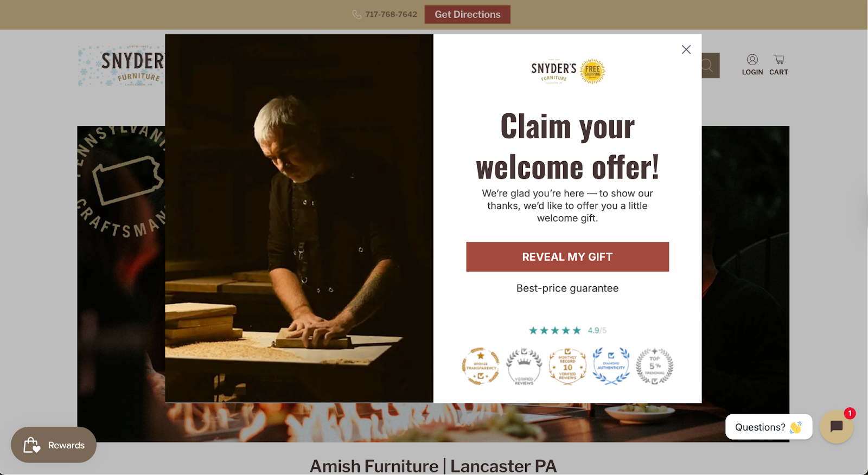
Task: Click the REVEAL MY GIFT button
Action: (567, 257)
